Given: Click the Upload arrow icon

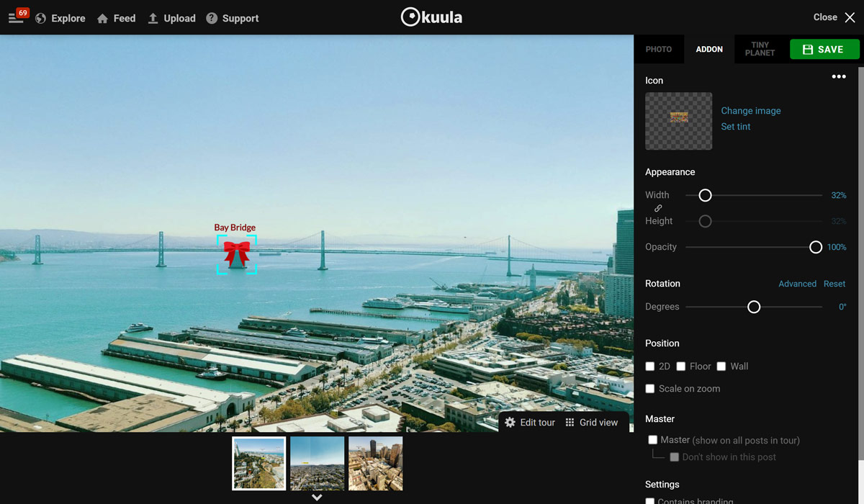Looking at the screenshot, I should point(153,19).
